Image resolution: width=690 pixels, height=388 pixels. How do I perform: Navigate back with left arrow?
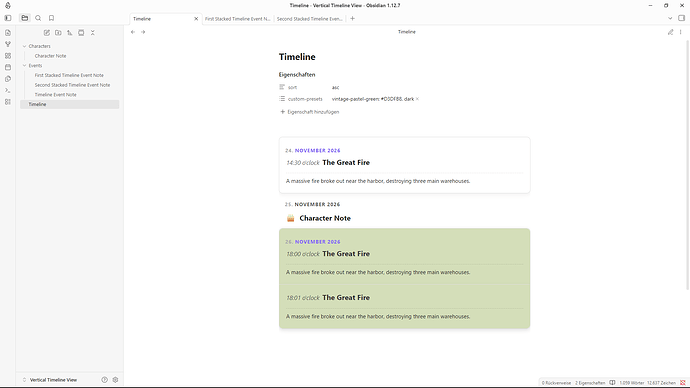[x=133, y=32]
